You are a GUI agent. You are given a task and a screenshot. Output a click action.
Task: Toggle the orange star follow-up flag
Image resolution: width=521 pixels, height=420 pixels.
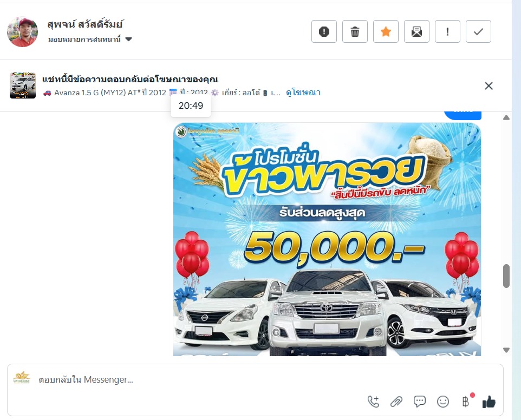pos(386,31)
